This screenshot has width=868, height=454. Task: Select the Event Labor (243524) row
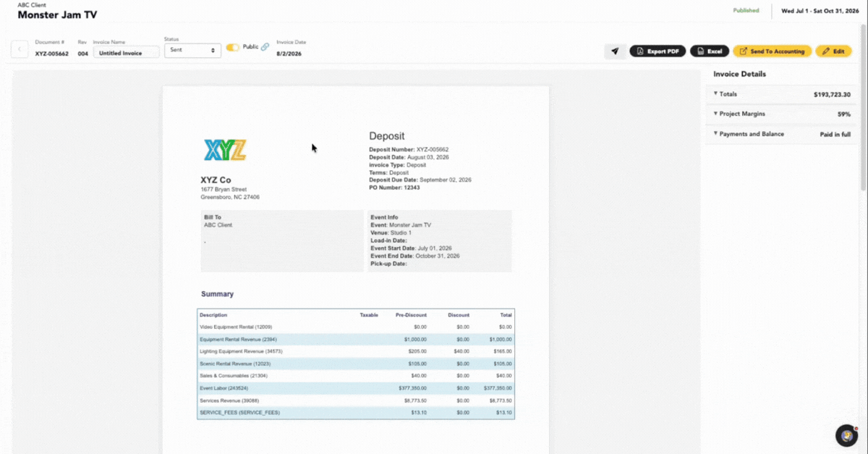pyautogui.click(x=356, y=388)
